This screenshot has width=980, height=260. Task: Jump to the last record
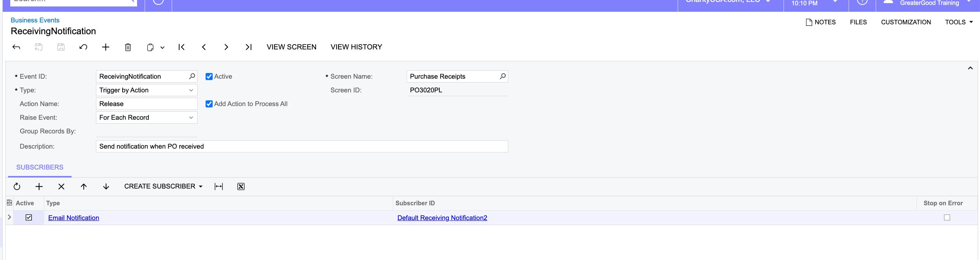[249, 47]
